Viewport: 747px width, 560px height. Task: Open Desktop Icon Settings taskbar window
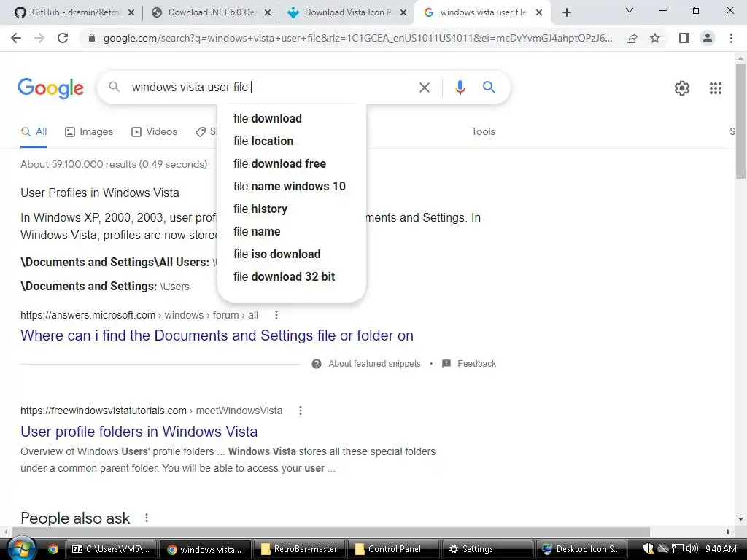click(581, 549)
